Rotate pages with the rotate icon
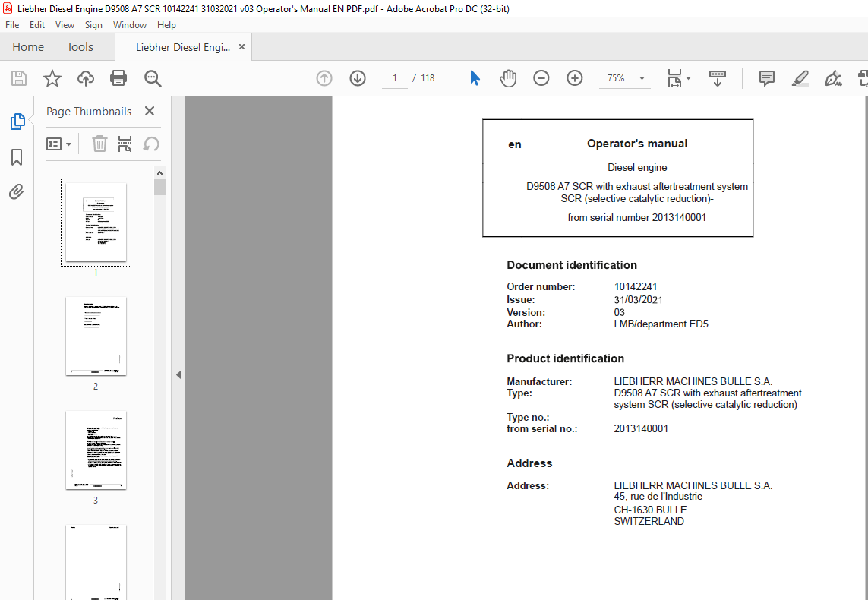The width and height of the screenshot is (868, 600). (x=151, y=144)
